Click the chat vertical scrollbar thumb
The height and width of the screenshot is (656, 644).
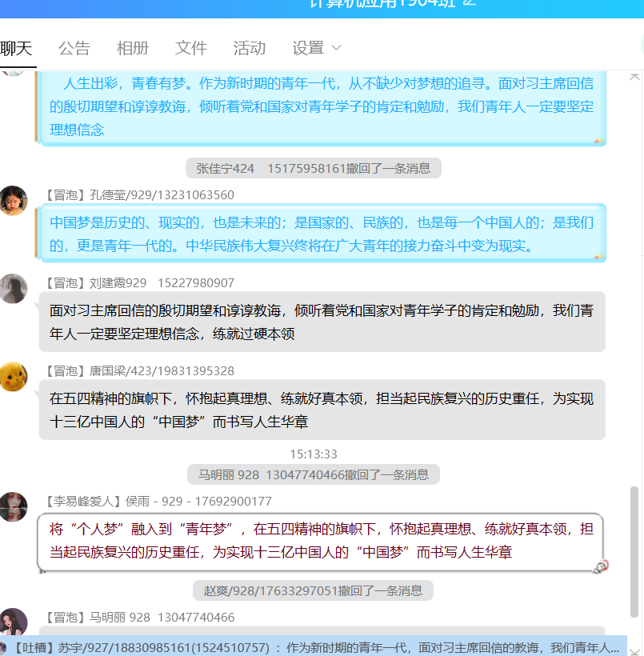tap(635, 552)
